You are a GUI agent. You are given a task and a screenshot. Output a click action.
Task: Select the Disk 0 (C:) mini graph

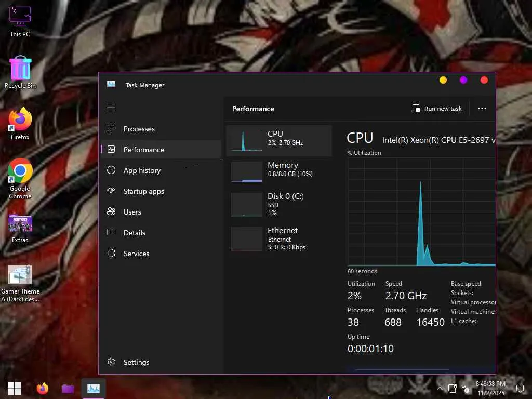pyautogui.click(x=247, y=205)
